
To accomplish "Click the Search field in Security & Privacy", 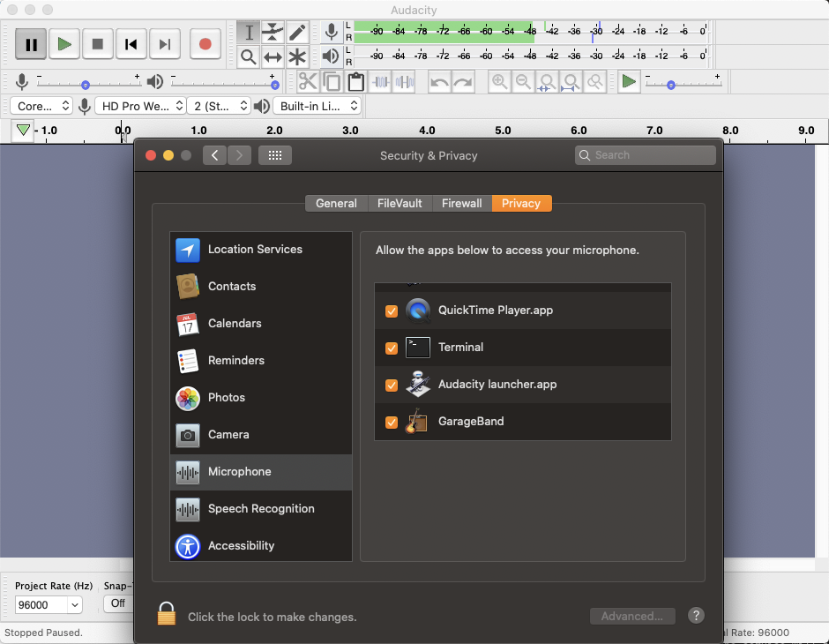I will tap(646, 155).
